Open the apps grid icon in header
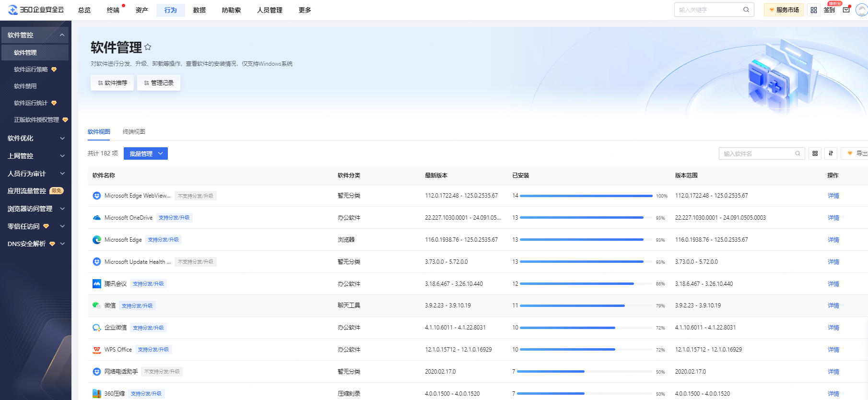Screen dimensions: 868x400 coord(814,10)
